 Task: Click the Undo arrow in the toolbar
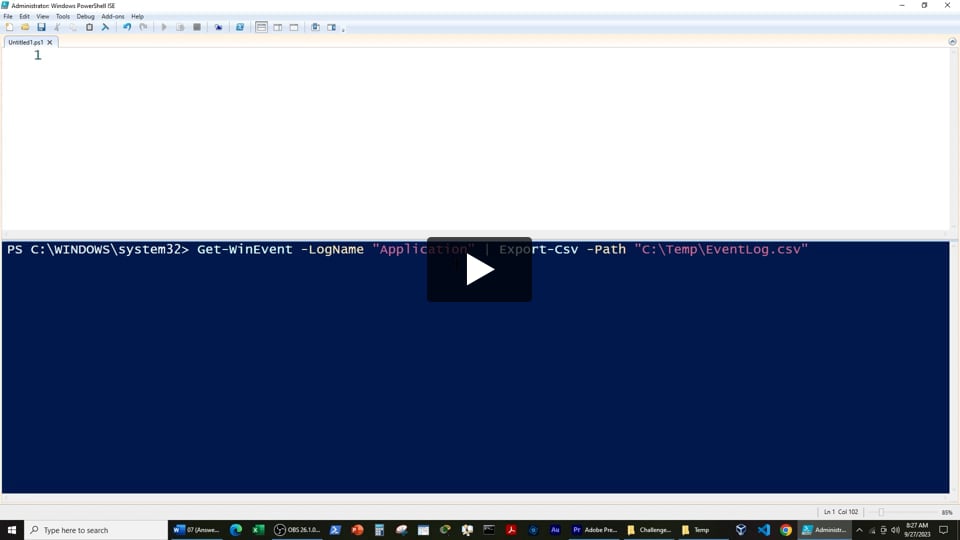point(127,27)
